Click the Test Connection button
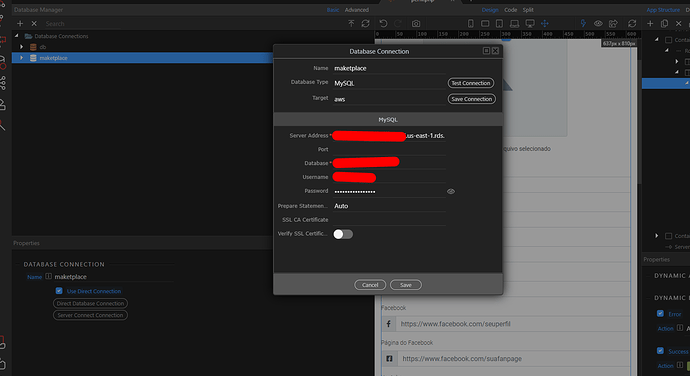This screenshot has width=690, height=376. pos(471,83)
